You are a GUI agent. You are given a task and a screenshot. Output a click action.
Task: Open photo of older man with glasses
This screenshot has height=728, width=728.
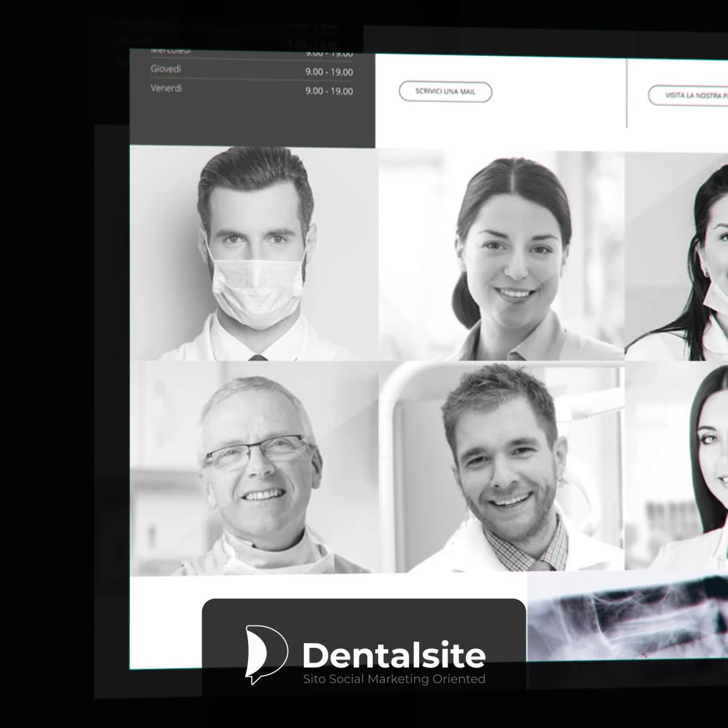coord(255,468)
